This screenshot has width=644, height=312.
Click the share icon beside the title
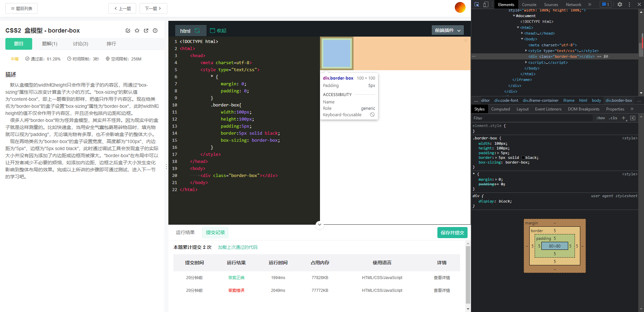(146, 31)
